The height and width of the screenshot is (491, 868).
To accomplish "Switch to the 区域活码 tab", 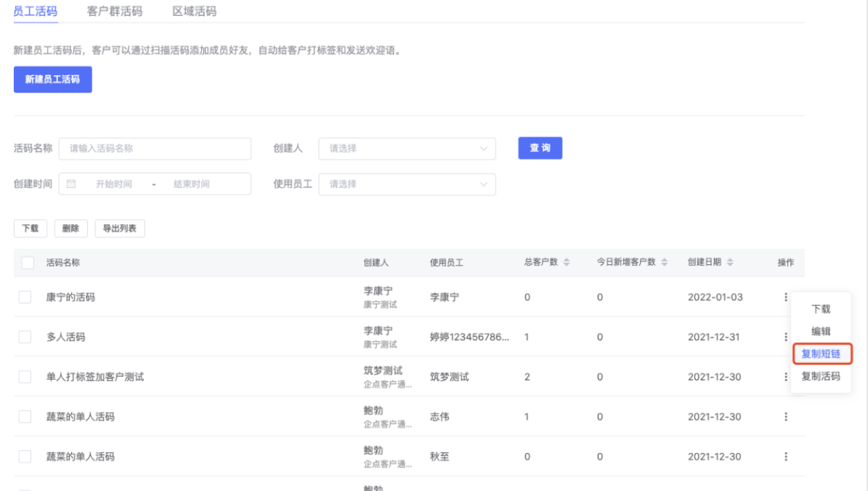I will coord(194,12).
